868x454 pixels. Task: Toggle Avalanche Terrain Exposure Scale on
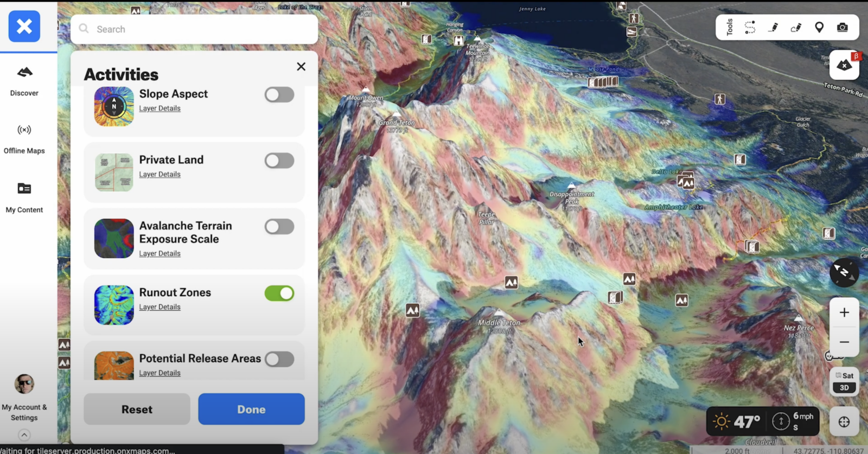(x=279, y=227)
